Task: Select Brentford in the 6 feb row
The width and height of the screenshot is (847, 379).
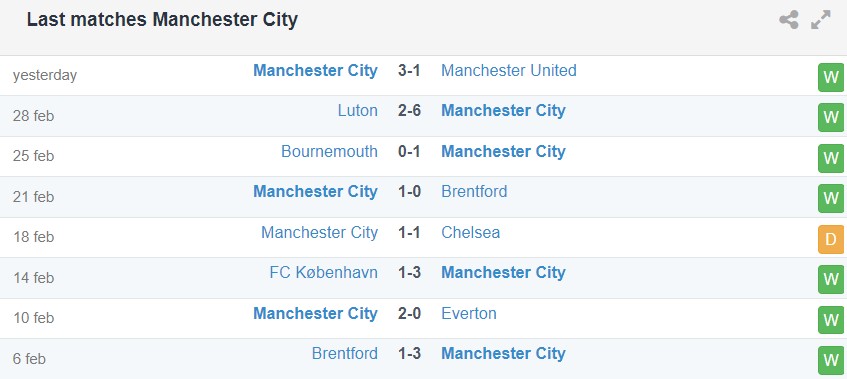Action: click(x=345, y=354)
